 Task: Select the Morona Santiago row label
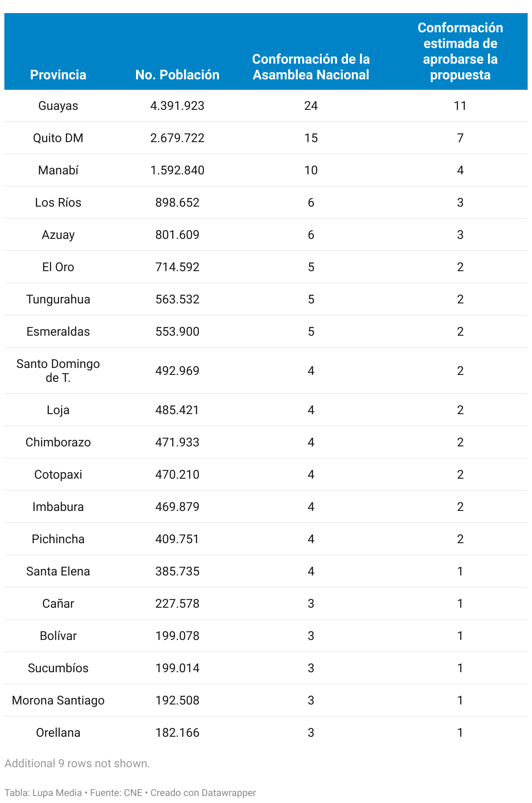(58, 701)
